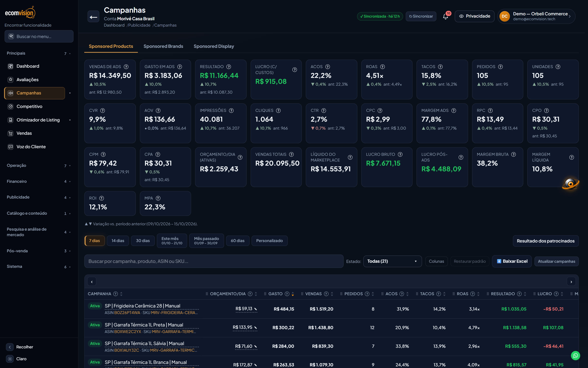Expand the Financeiro sidebar section
The width and height of the screenshot is (588, 368).
coord(39,181)
